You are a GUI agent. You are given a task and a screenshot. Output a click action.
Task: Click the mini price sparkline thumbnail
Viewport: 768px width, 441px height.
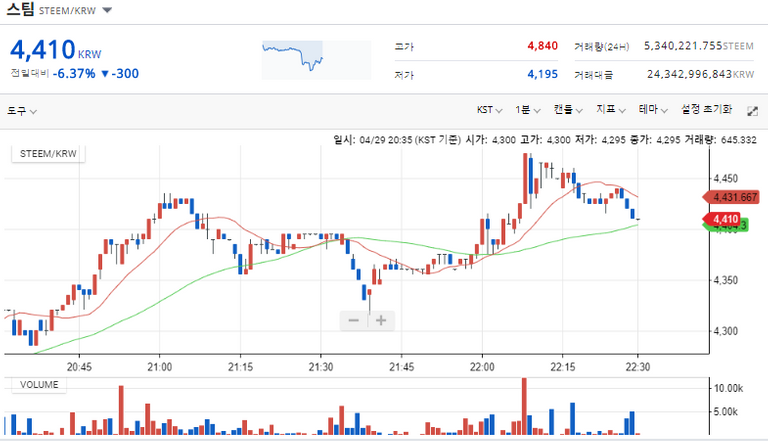[316, 60]
